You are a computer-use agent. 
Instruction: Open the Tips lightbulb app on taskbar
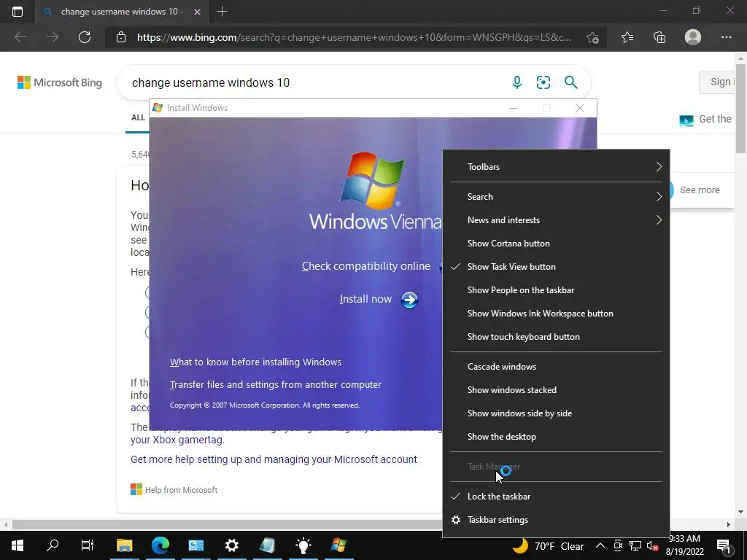[x=303, y=545]
